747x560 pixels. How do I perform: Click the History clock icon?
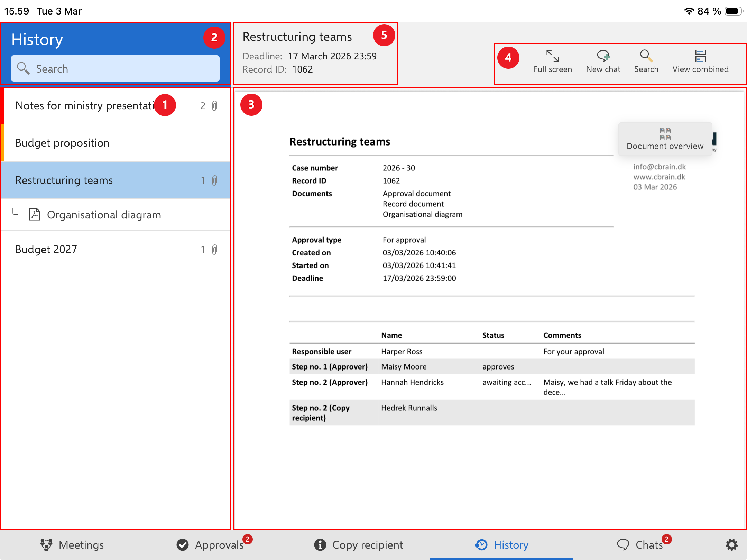point(481,545)
